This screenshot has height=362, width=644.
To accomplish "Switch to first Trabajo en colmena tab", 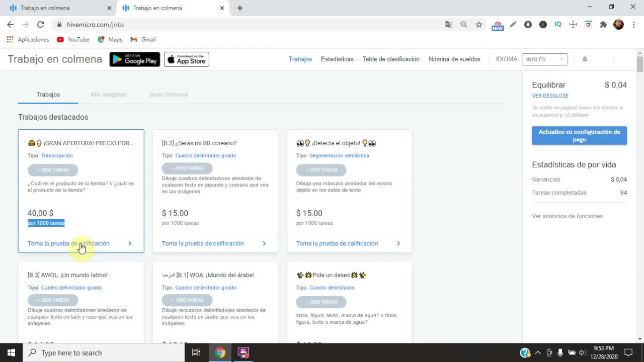I will [x=59, y=8].
